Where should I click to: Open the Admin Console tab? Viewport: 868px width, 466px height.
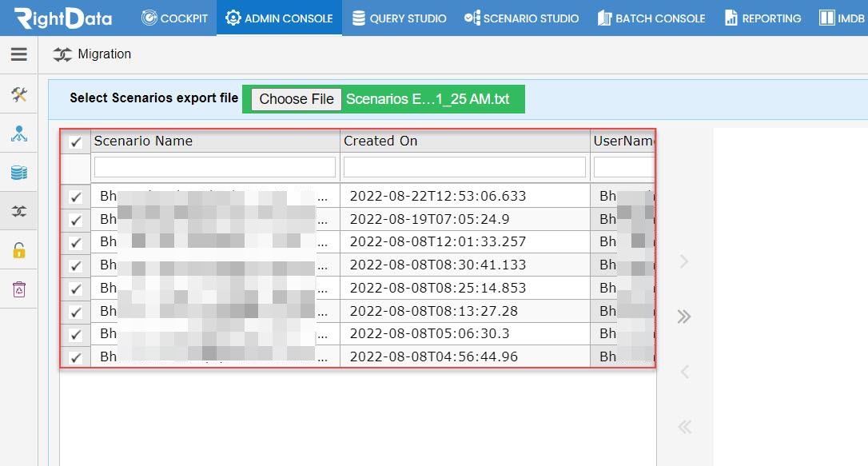coord(279,18)
